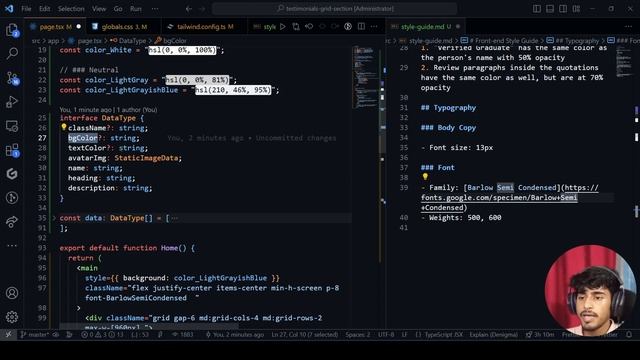This screenshot has height=360, width=640.
Task: Click the split editor right icon
Action: point(361,27)
